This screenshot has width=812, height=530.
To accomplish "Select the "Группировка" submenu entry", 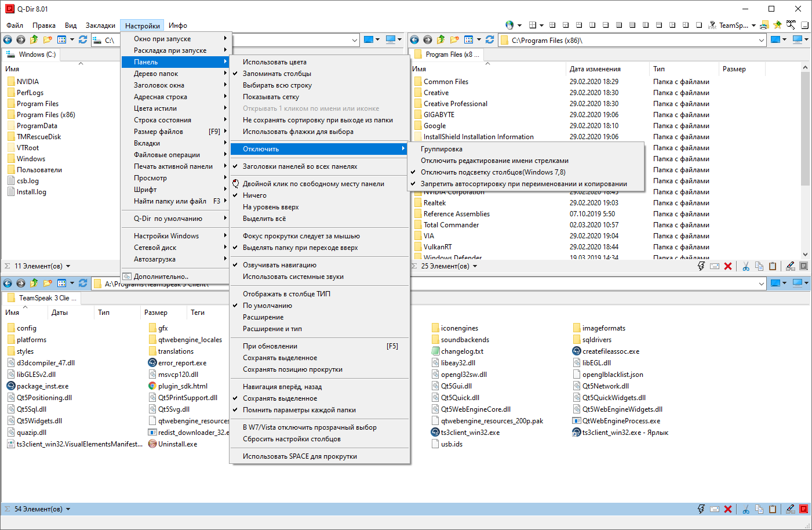I will point(441,149).
